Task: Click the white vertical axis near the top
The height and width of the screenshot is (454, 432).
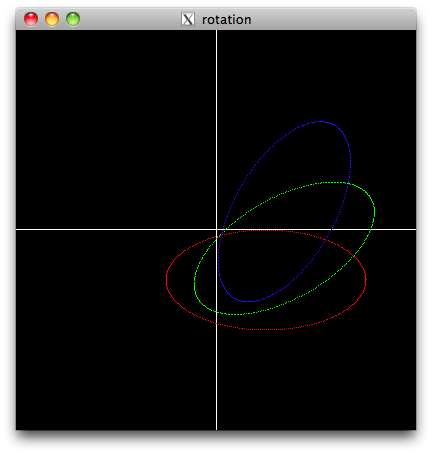Action: (217, 67)
